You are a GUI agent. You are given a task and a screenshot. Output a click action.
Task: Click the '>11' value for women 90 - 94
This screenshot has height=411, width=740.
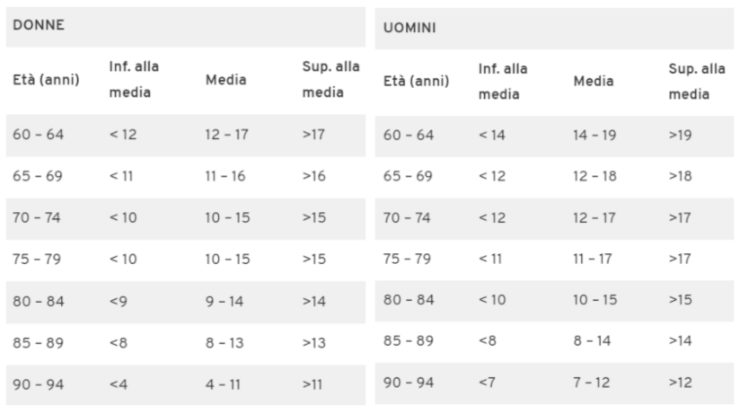coord(312,384)
